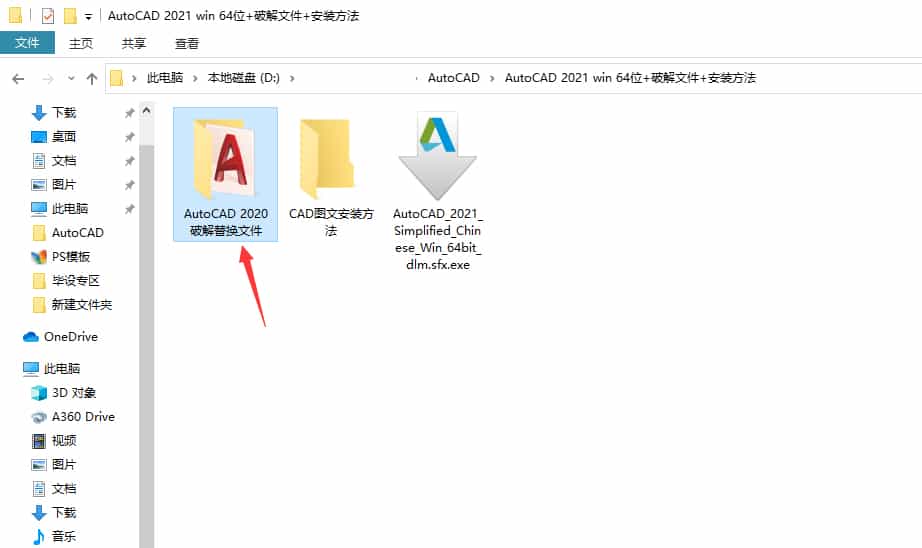Click the pin icon beside 桌面
922x548 pixels.
[x=129, y=137]
